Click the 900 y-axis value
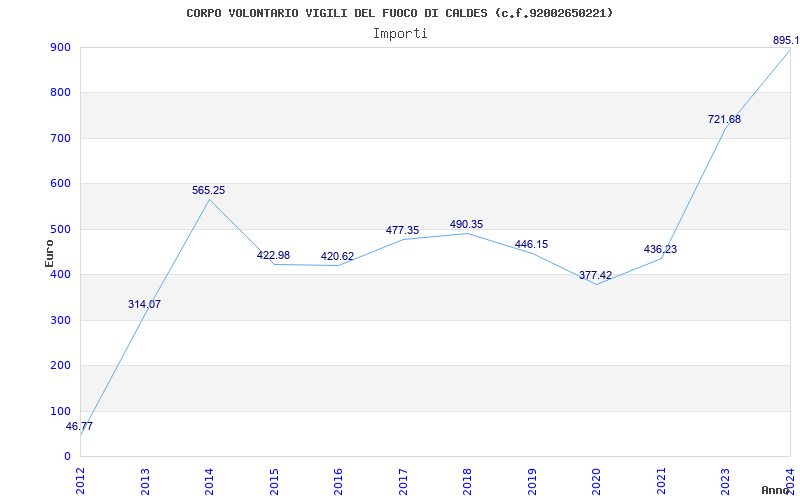This screenshot has width=800, height=500. coord(60,47)
